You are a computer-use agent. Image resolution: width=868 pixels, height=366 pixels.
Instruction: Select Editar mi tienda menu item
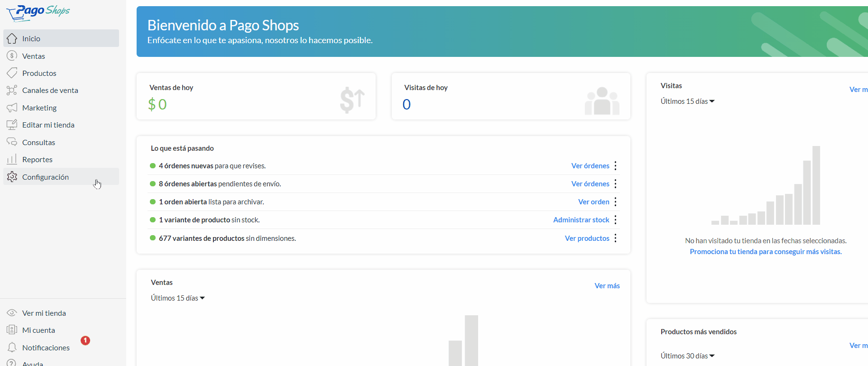(x=61, y=125)
